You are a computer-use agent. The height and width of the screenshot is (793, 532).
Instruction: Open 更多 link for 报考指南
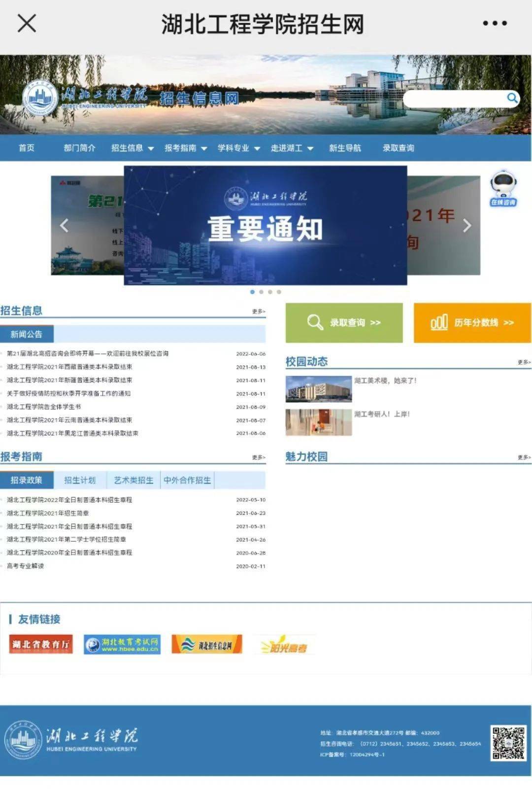(259, 457)
